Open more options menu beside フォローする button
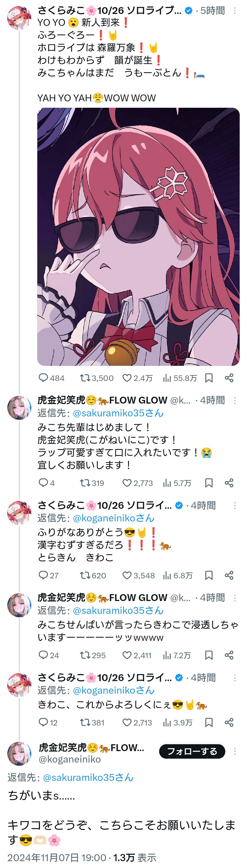Image resolution: width=247 pixels, height=868 pixels. (235, 751)
